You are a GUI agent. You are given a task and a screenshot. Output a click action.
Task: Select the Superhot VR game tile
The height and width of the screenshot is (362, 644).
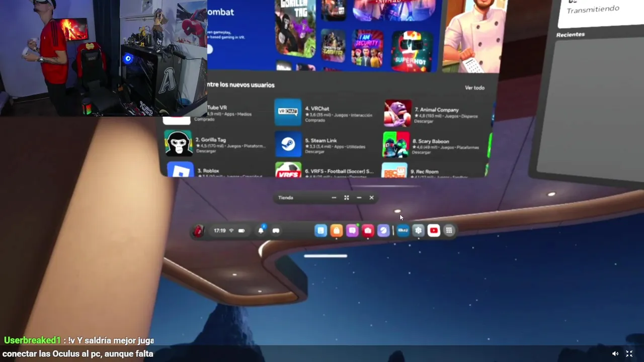pos(412,51)
